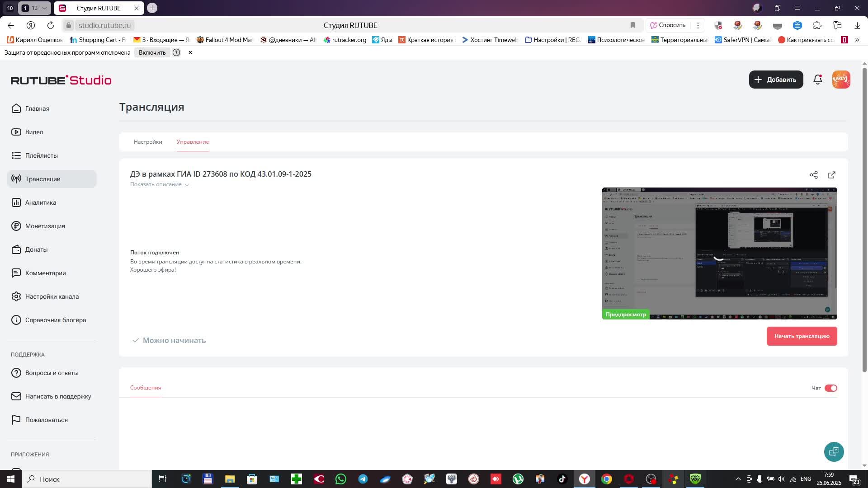This screenshot has width=868, height=488.
Task: Select the Сообщения tab
Action: click(146, 388)
